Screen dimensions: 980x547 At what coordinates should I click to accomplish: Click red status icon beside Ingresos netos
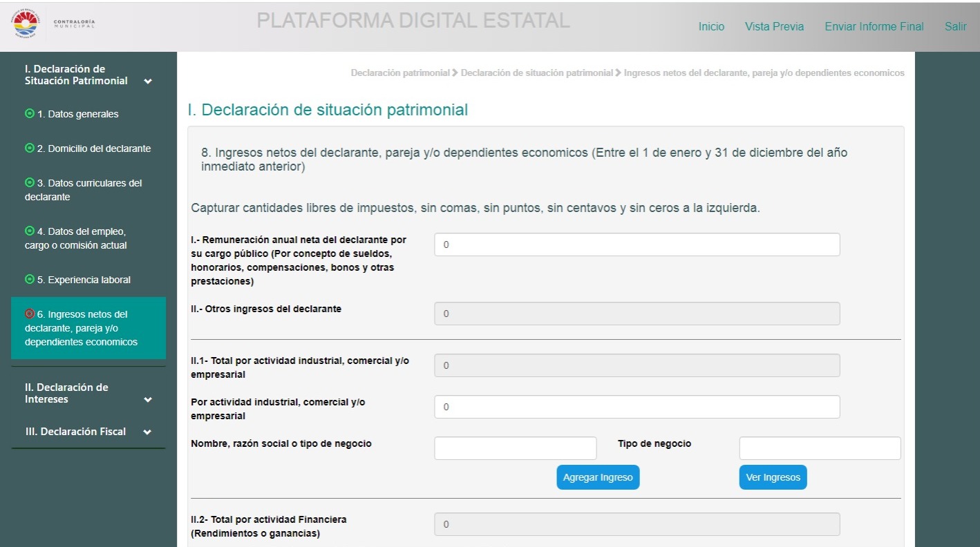click(29, 314)
